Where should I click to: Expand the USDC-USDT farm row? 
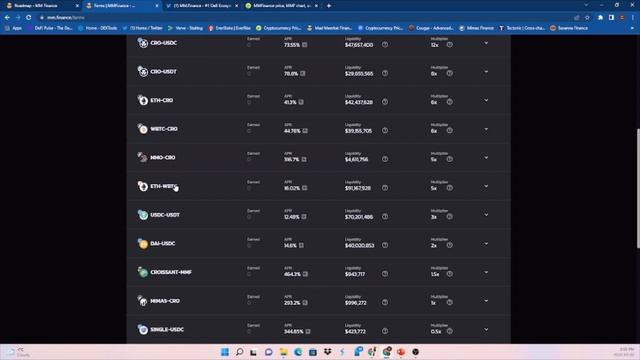pos(486,215)
